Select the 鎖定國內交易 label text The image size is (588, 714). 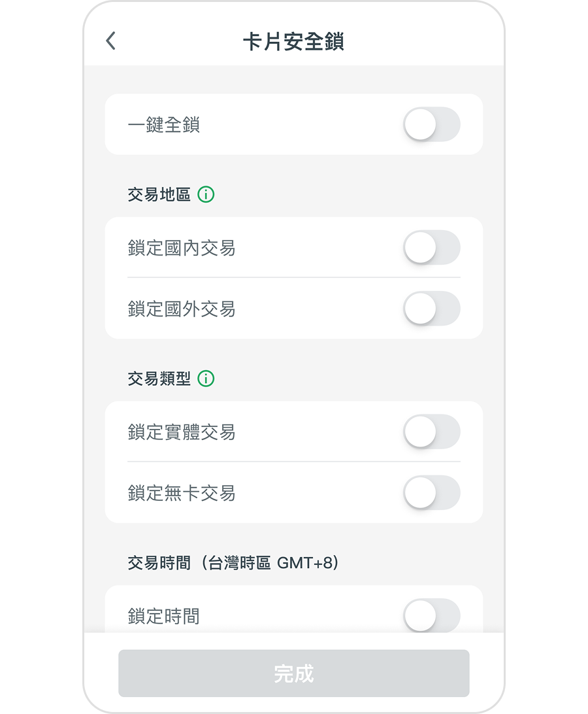(x=182, y=248)
